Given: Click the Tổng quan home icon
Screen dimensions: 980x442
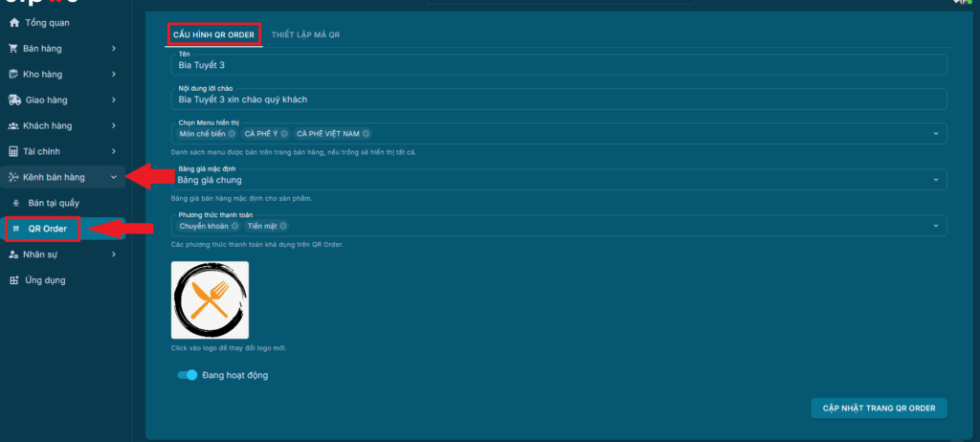Looking at the screenshot, I should coord(13,22).
